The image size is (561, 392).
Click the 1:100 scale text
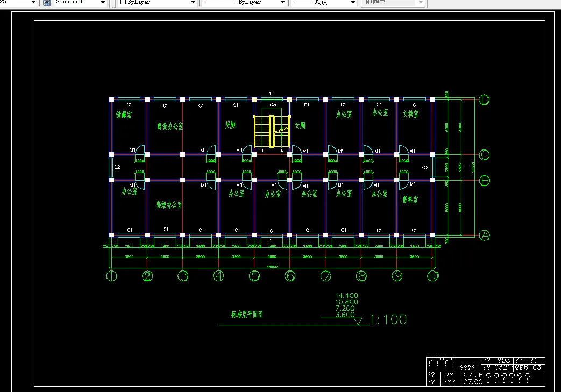coord(388,319)
